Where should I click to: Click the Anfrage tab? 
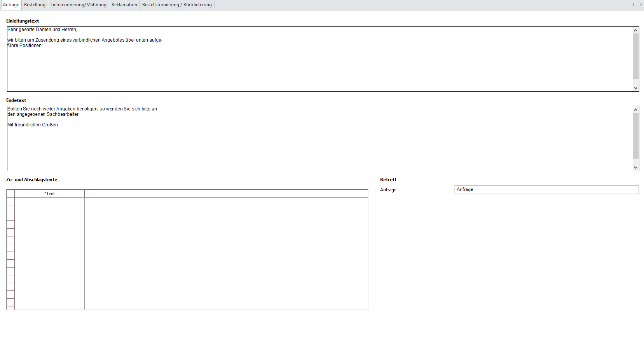click(11, 5)
